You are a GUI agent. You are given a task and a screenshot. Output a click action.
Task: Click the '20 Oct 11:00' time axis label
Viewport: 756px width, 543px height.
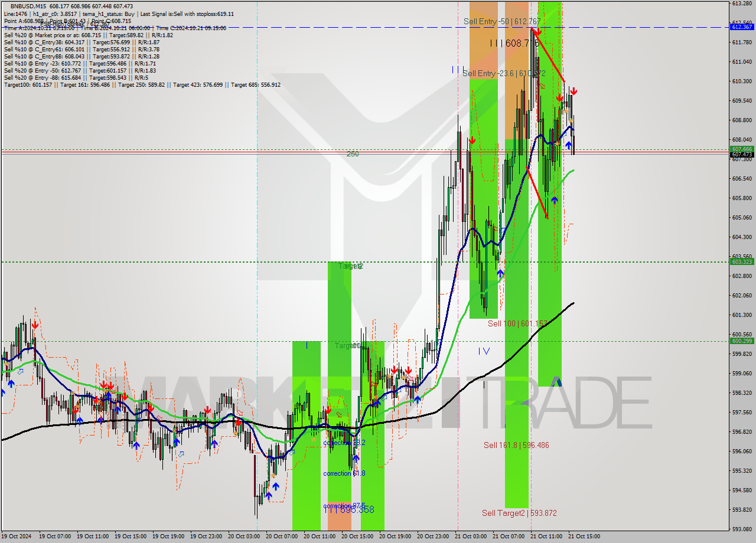[x=319, y=537]
